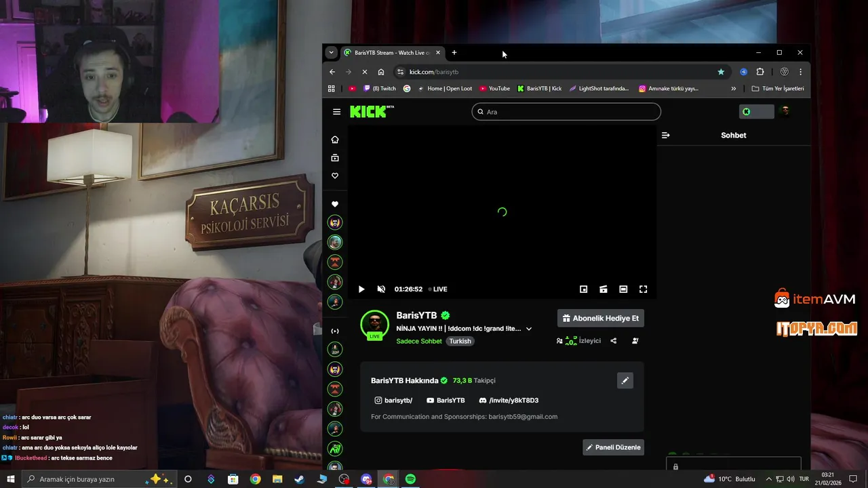Open Spotify from the taskbar
The width and height of the screenshot is (868, 488).
click(x=410, y=479)
